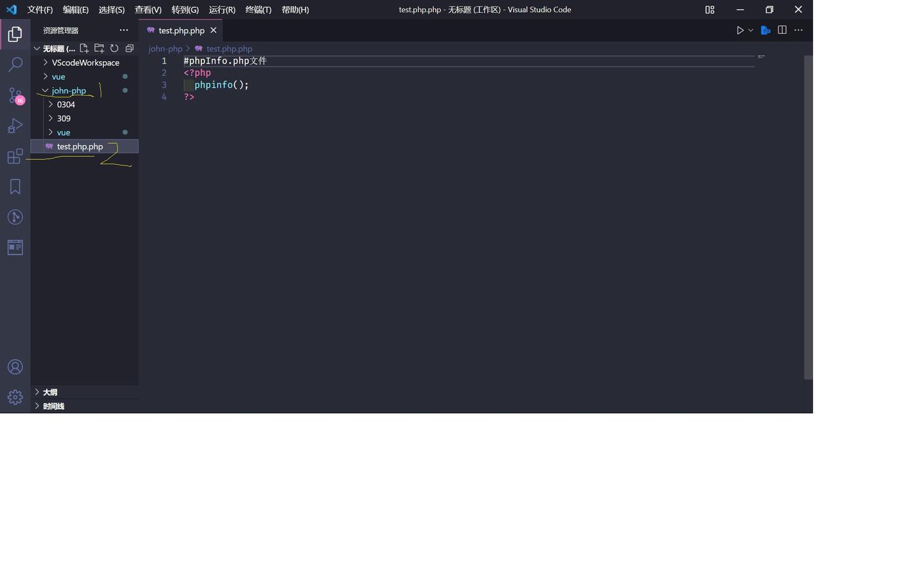This screenshot has height=583, width=924.
Task: Open the Accounts icon at sidebar bottom
Action: point(15,366)
